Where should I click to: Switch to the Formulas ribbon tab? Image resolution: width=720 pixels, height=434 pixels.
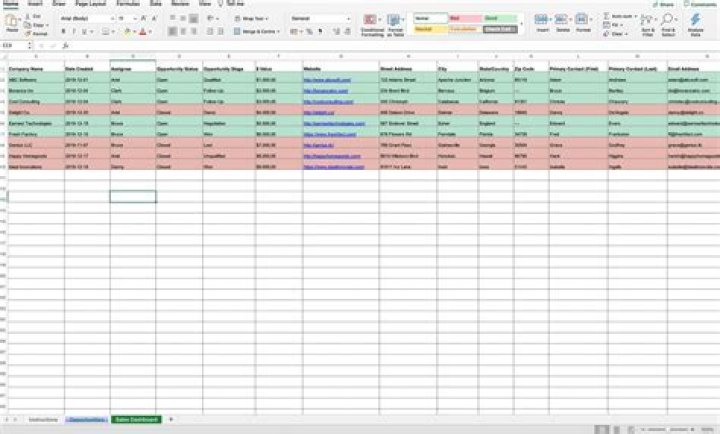coord(128,4)
